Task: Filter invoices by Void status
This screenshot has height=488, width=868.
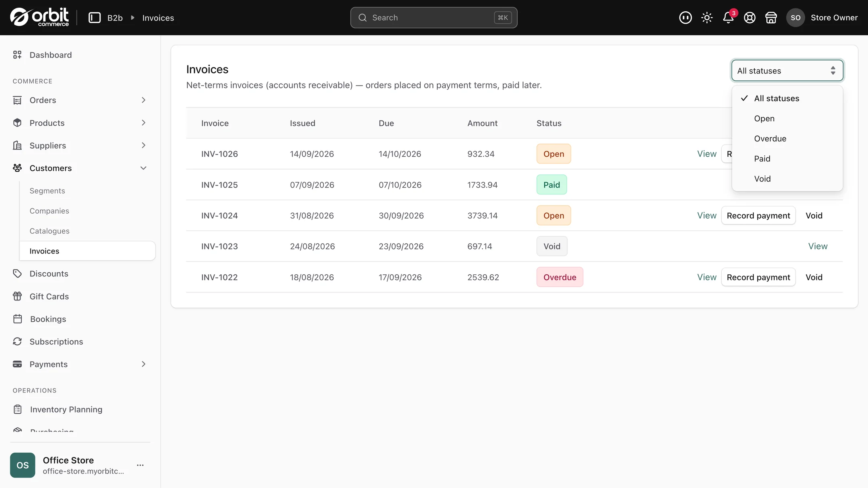Action: click(x=787, y=179)
